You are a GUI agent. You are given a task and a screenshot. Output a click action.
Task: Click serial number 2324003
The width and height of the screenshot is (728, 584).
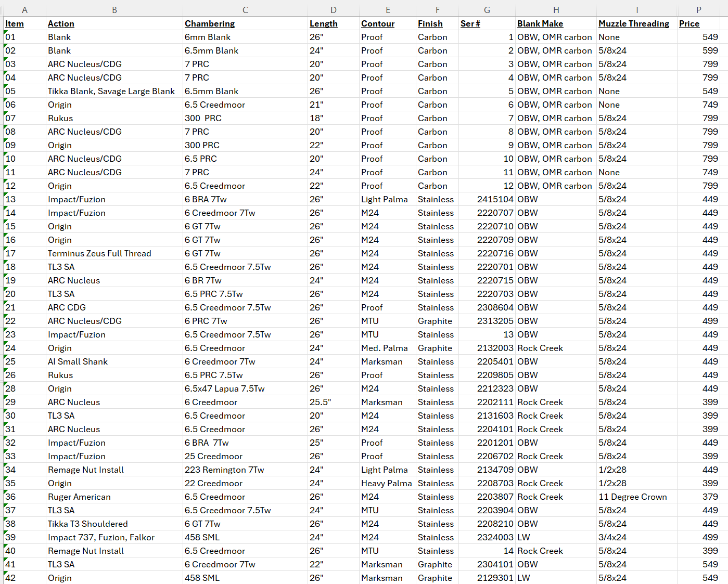click(x=487, y=537)
